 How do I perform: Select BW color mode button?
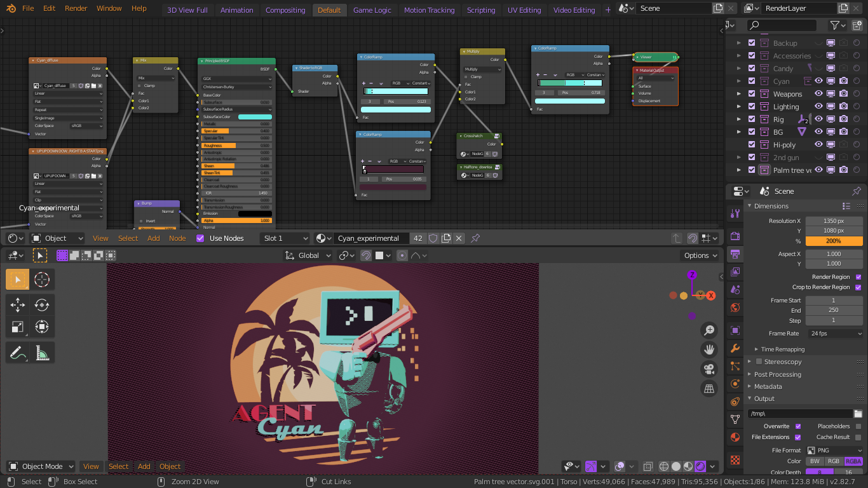815,461
